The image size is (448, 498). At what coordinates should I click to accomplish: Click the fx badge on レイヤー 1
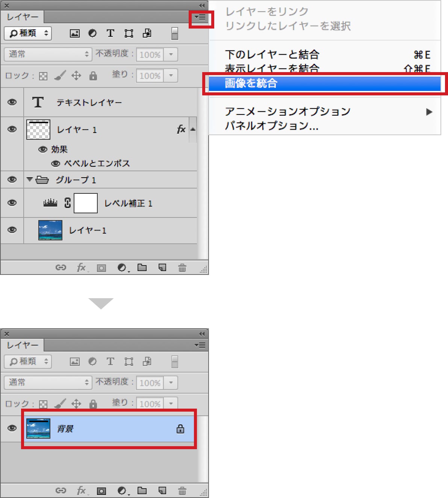pos(181,130)
